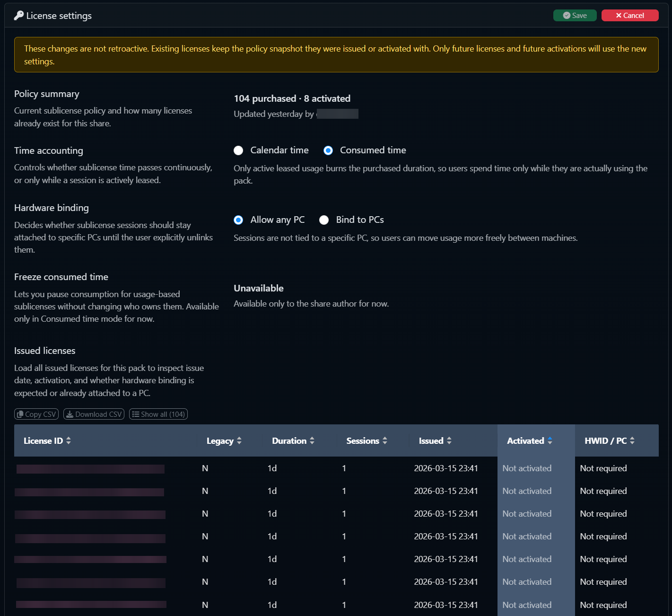Click the list icon on Show all button
672x616 pixels.
tap(136, 414)
